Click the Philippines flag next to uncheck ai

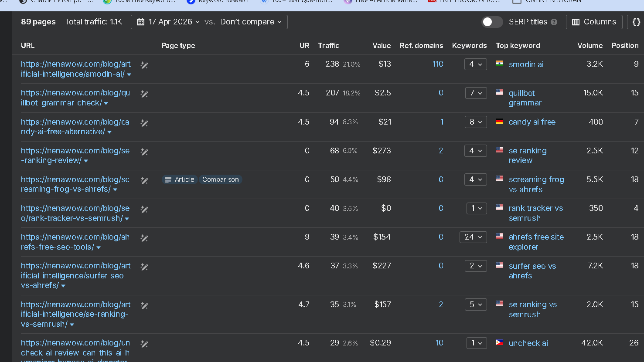tap(500, 342)
